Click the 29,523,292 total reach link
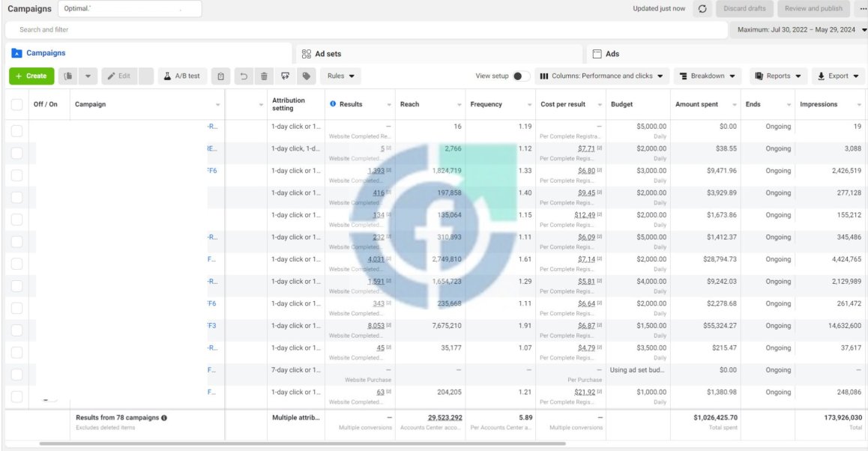The height and width of the screenshot is (451, 868). pyautogui.click(x=445, y=418)
